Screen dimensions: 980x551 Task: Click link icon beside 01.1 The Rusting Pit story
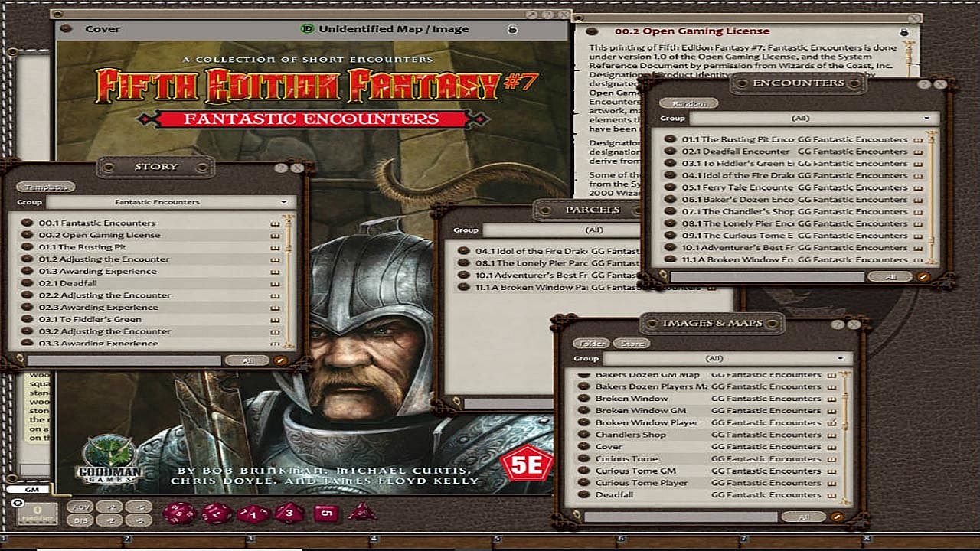click(x=25, y=247)
